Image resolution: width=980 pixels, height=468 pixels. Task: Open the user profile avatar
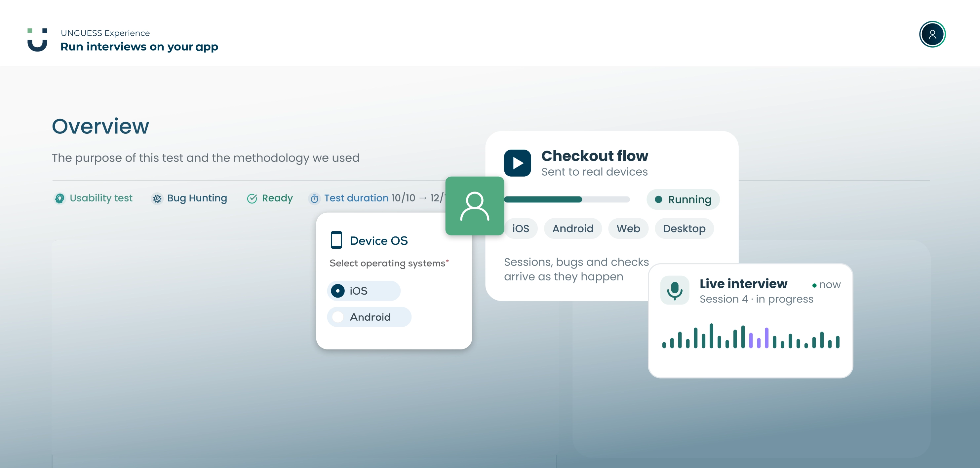pos(932,34)
